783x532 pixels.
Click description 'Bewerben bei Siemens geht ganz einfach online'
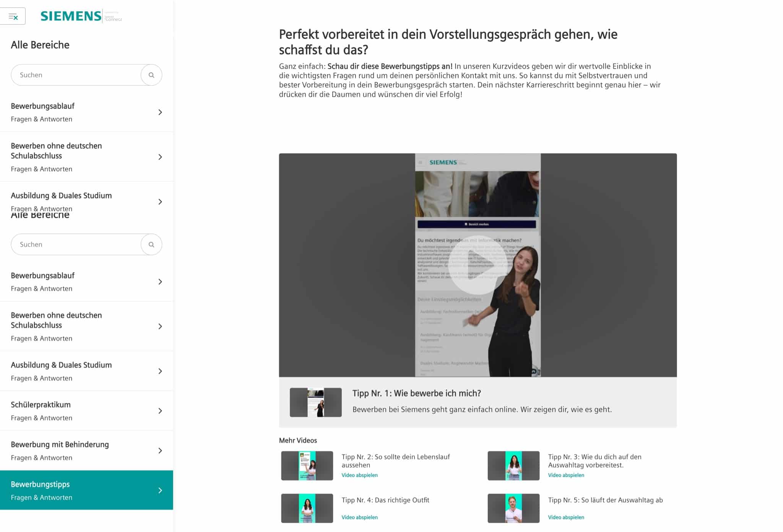[x=482, y=409]
